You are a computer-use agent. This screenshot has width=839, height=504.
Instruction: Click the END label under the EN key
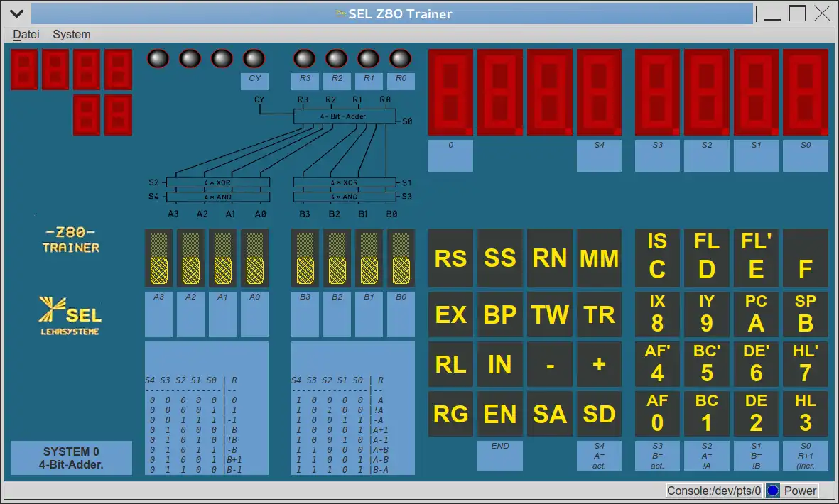click(x=499, y=455)
